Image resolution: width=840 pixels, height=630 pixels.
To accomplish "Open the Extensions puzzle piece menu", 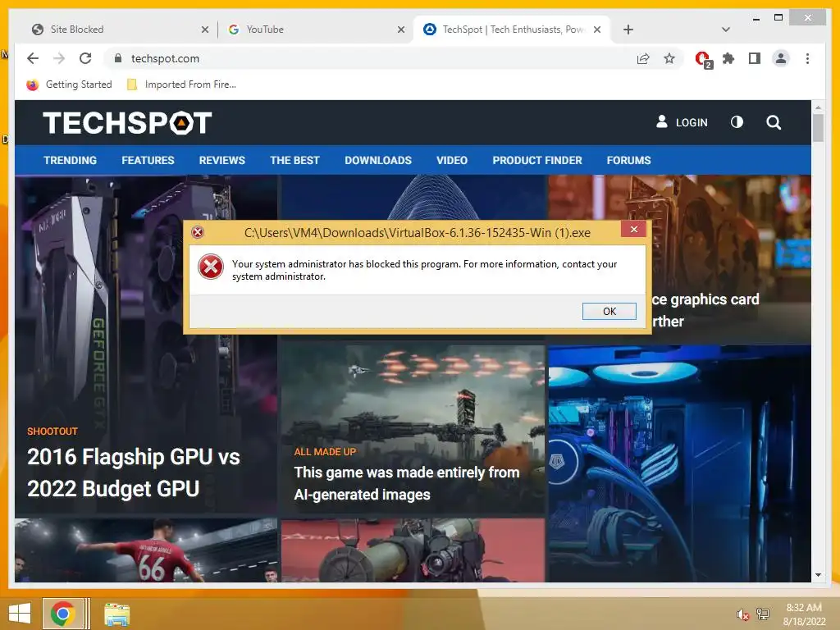I will click(728, 58).
